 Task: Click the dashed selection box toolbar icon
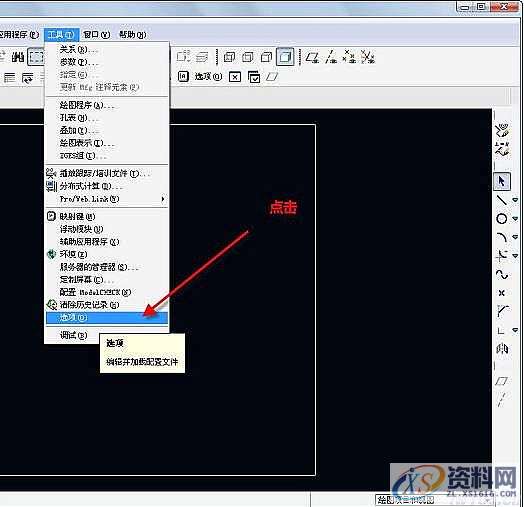point(36,57)
